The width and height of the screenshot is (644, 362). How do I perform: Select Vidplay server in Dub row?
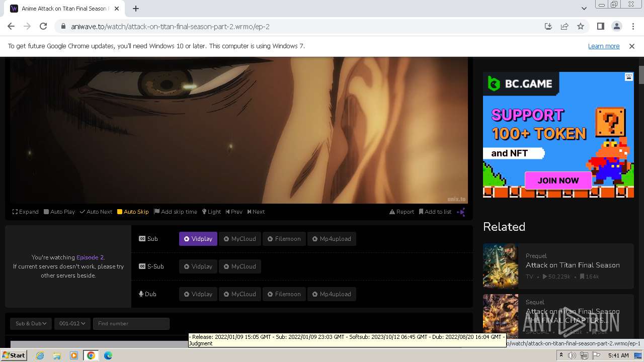coord(198,294)
